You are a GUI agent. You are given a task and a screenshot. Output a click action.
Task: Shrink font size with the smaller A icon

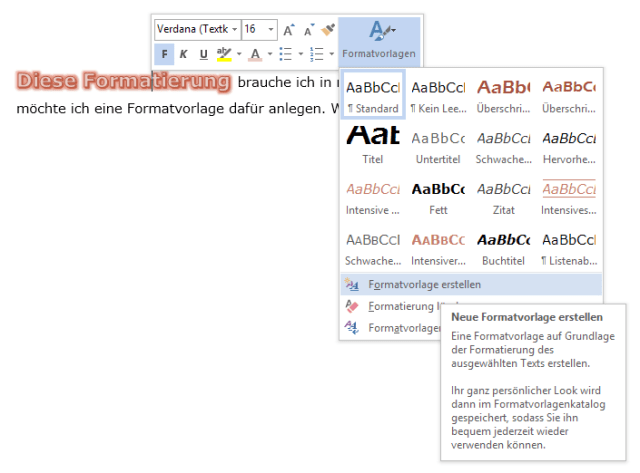pos(309,30)
